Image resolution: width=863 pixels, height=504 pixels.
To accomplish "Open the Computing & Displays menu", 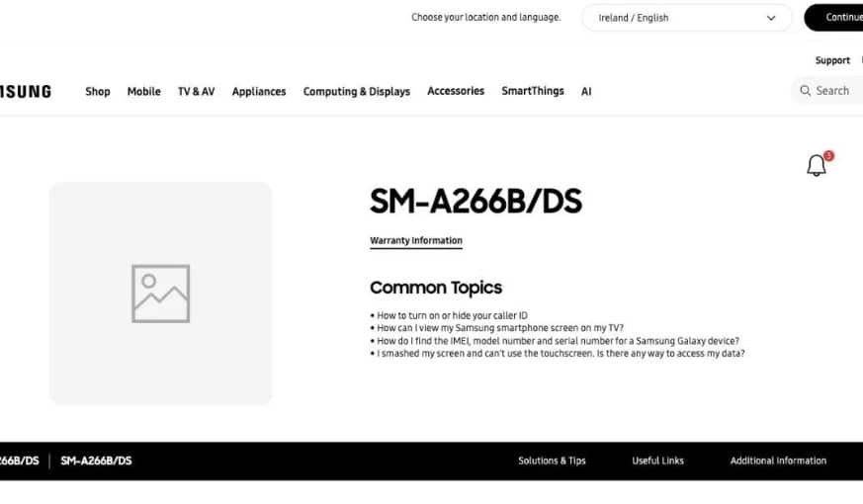I will tap(356, 92).
